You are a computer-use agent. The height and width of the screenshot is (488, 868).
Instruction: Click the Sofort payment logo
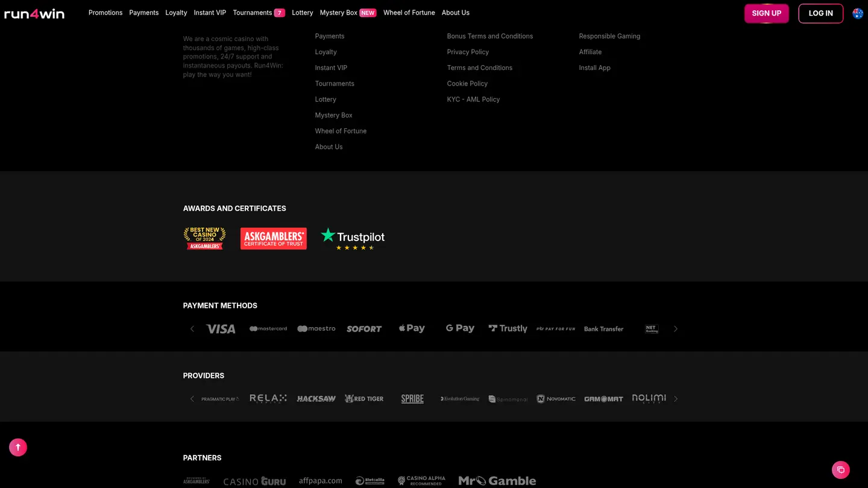click(x=364, y=329)
